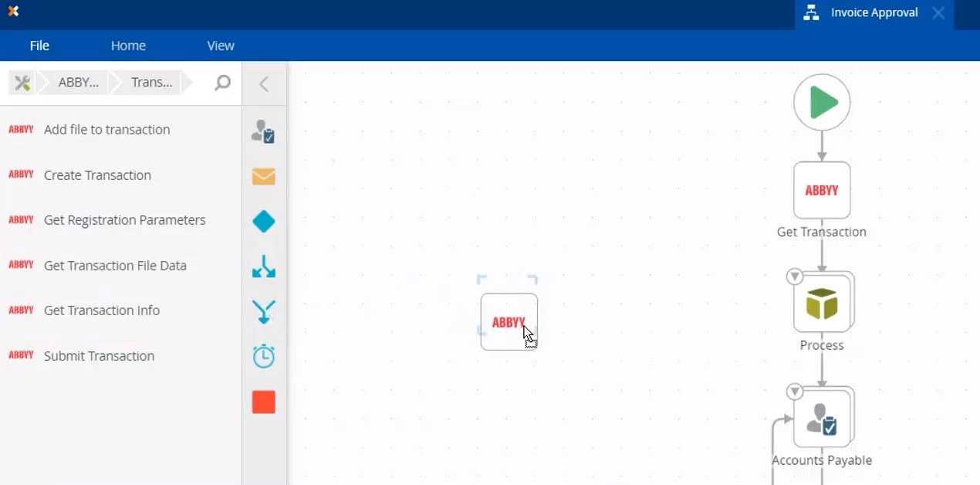Click the toolbox wrench breadcrumb icon
The image size is (980, 485).
22,83
